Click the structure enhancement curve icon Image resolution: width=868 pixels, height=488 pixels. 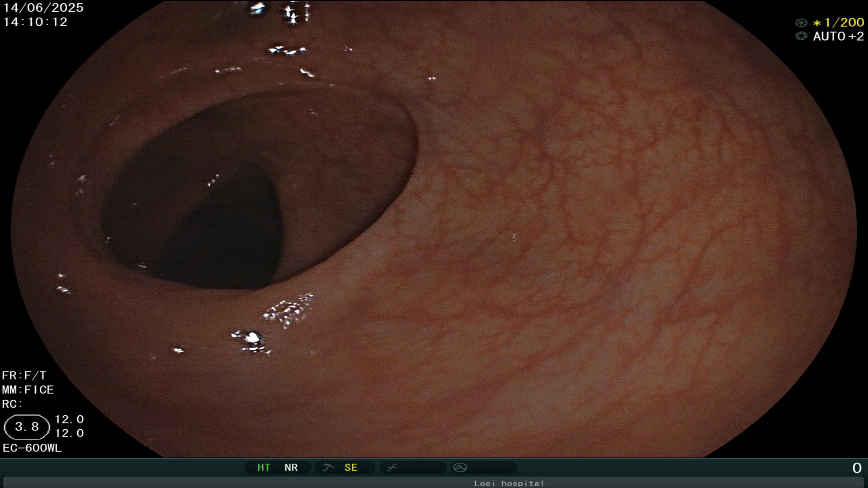coord(328,467)
